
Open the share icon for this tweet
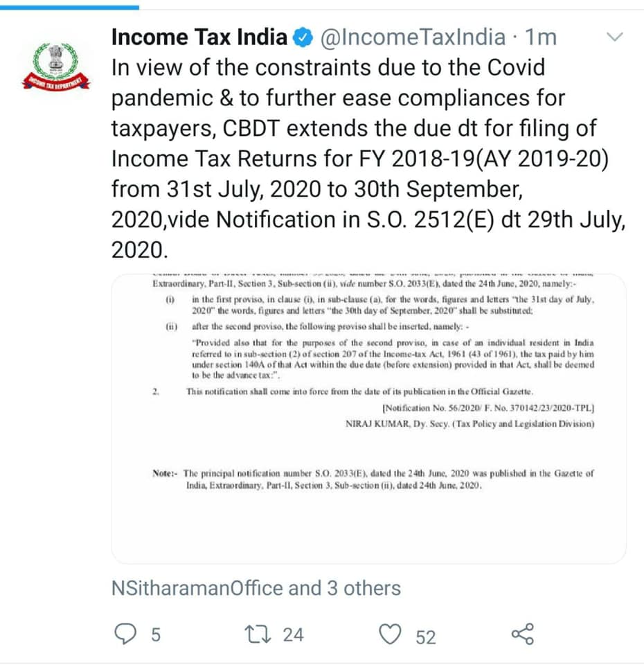[523, 634]
